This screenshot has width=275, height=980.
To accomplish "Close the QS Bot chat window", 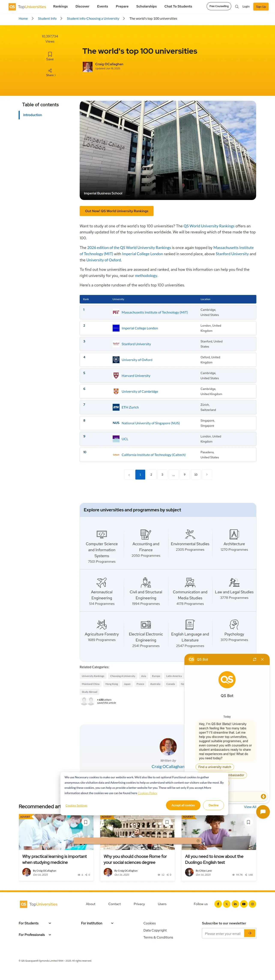I will point(262,659).
